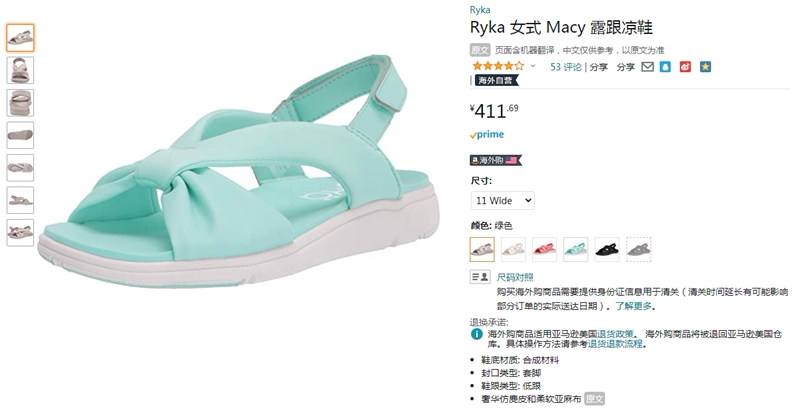Select the mint green sandal swatch

click(x=576, y=249)
